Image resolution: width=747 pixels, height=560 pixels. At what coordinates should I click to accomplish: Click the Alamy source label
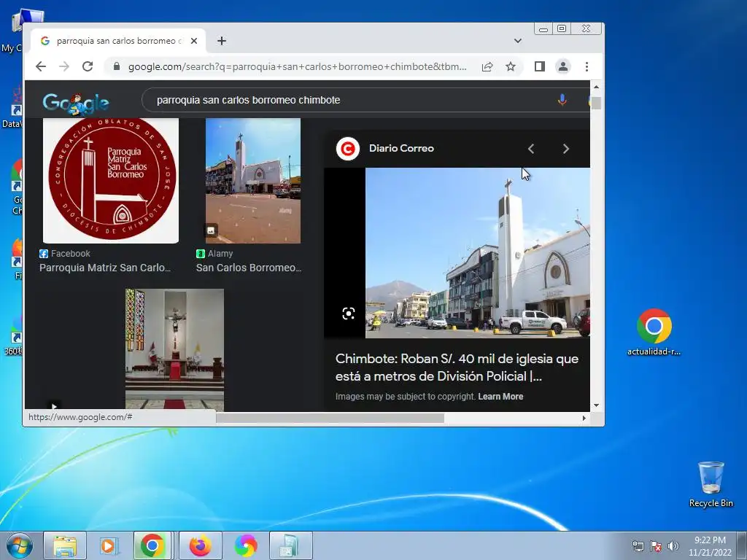coord(220,254)
